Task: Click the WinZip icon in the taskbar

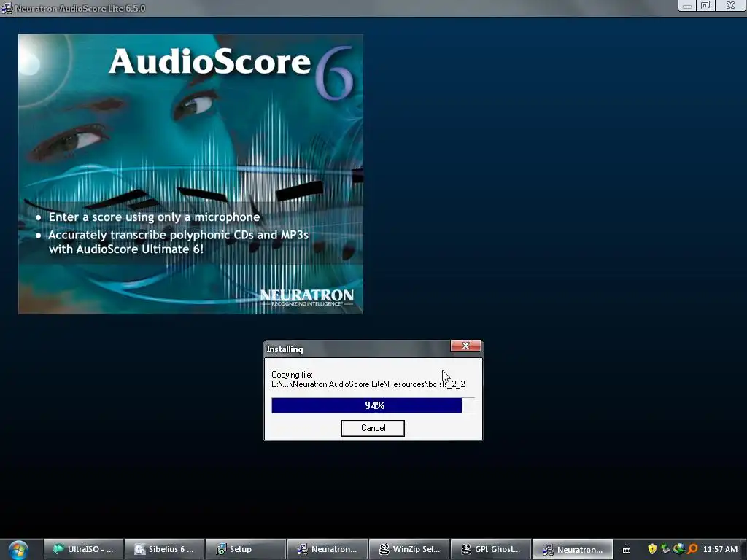Action: [x=384, y=549]
